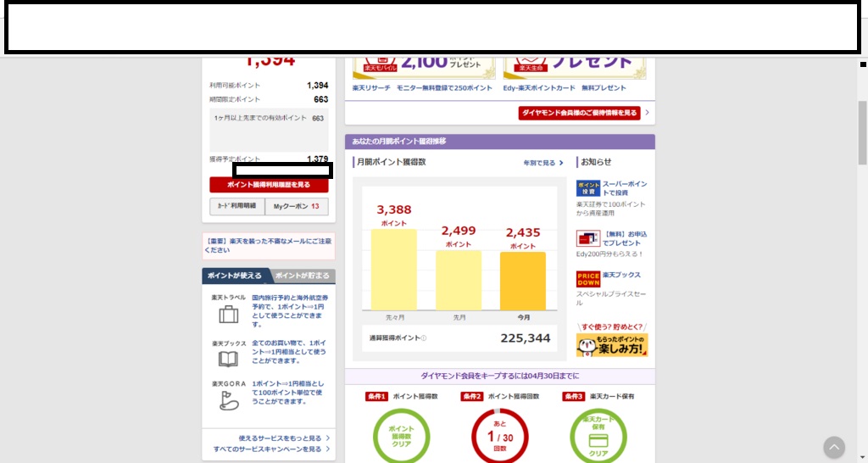
Task: Click the 月間ポイント獲得数 heading
Action: tap(392, 162)
